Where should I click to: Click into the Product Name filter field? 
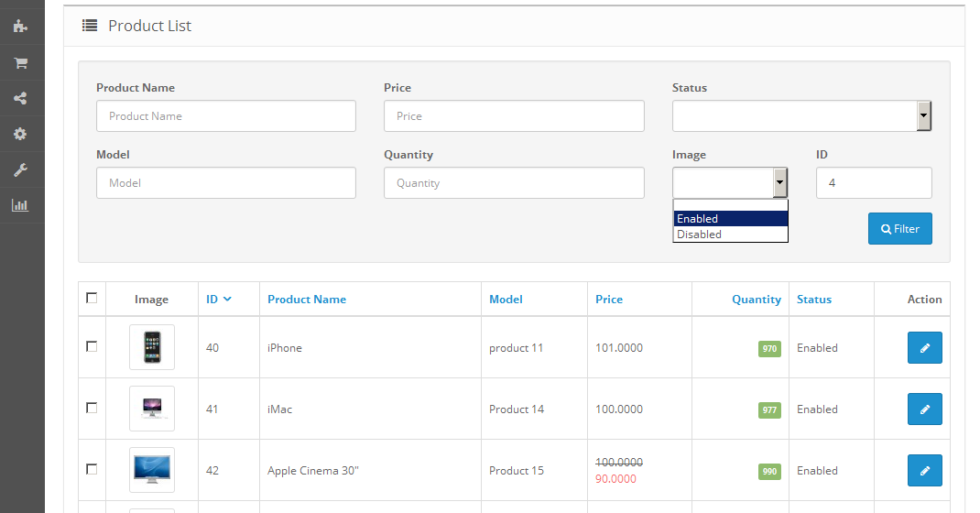tap(225, 116)
